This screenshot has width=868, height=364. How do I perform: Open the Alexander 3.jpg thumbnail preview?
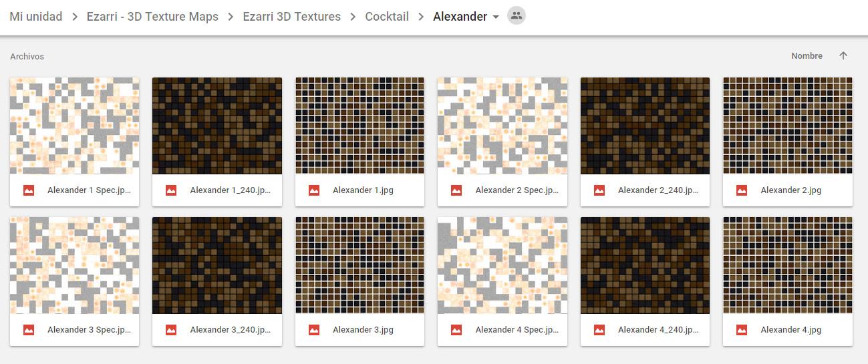[359, 265]
